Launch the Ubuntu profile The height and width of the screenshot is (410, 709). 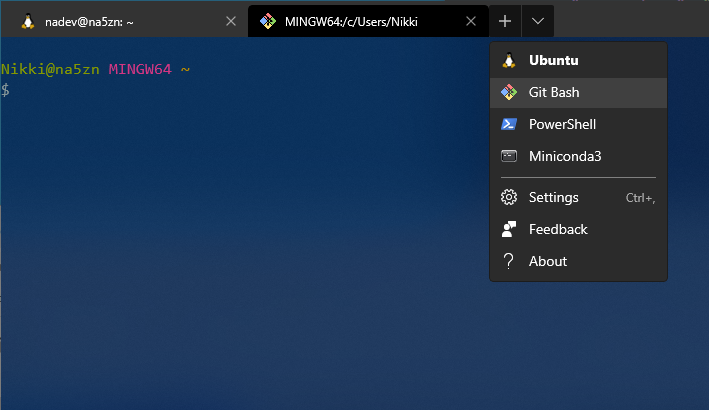coord(578,61)
